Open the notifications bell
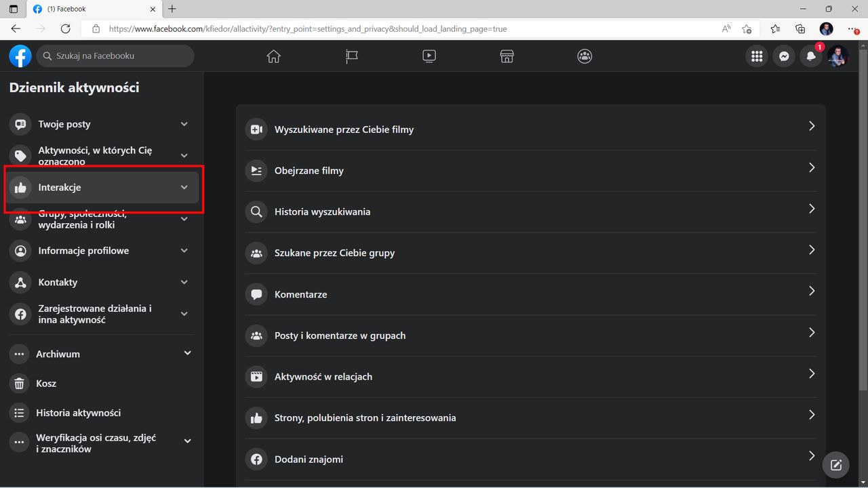This screenshot has width=868, height=488. tap(811, 56)
